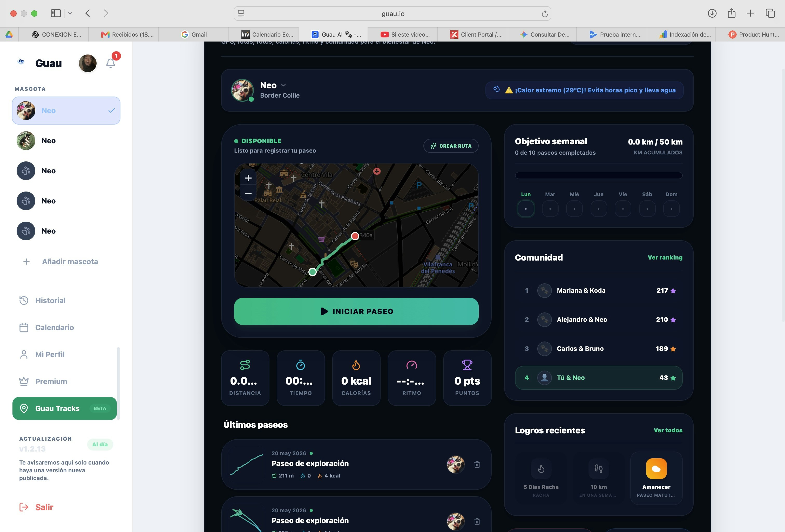Click the Tiempo stopwatch icon
785x532 pixels.
(301, 365)
